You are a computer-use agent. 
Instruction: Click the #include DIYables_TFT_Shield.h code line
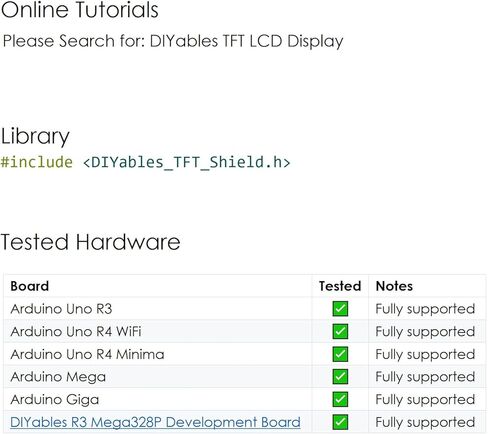(145, 162)
